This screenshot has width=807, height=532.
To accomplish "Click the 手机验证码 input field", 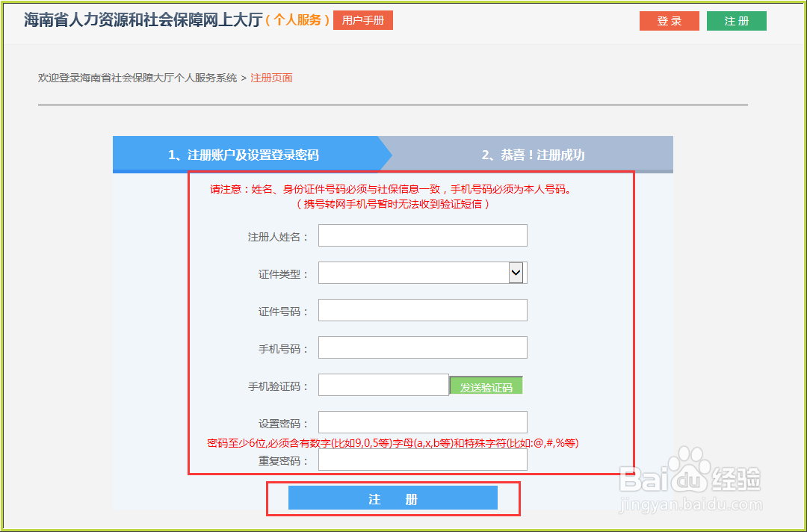I will 383,384.
